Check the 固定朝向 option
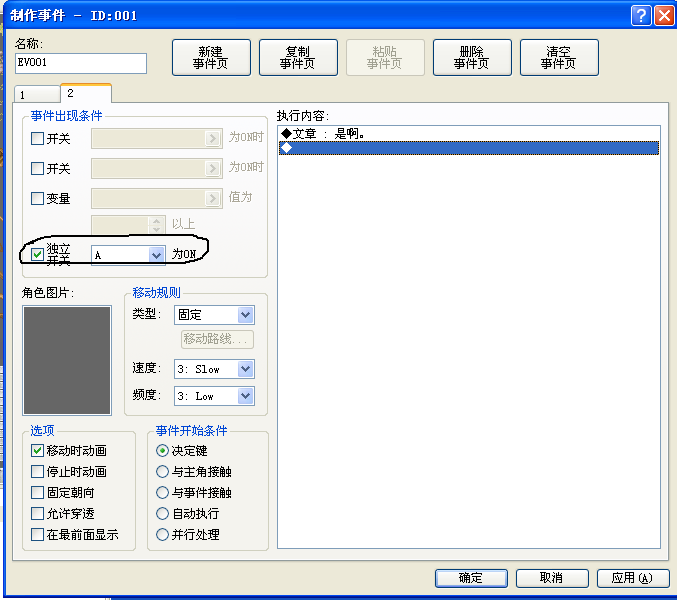 point(38,493)
